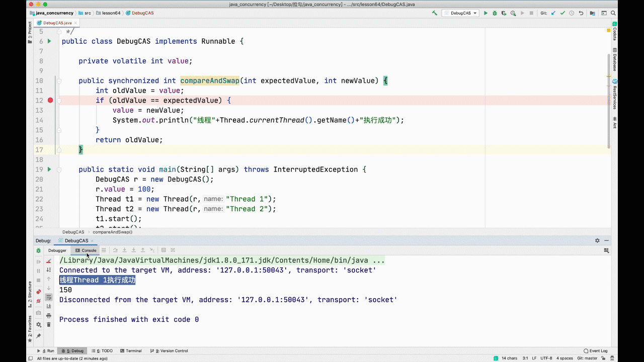Viewport: 644px width, 362px height.
Task: Open the Git: master branch popup
Action: (x=587, y=358)
